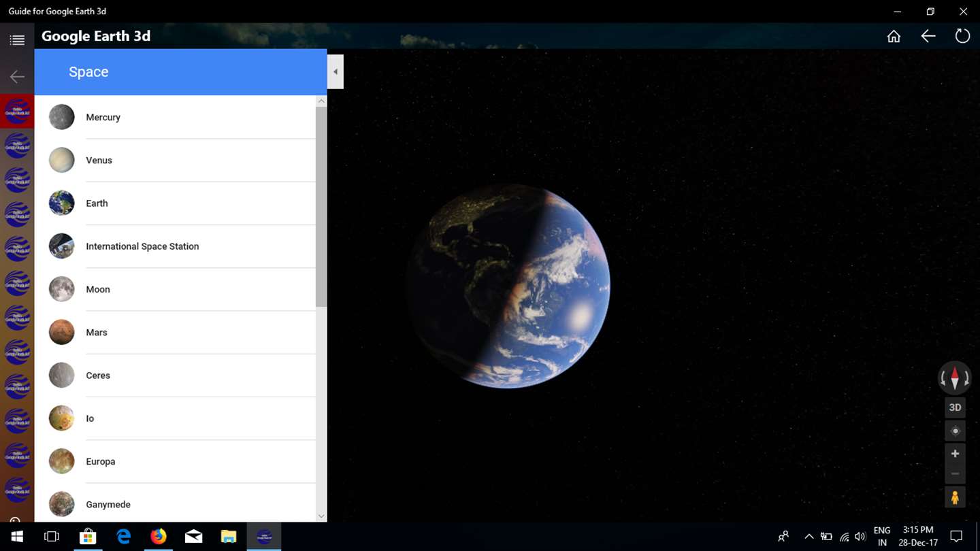Screen dimensions: 980x551
Task: Click the Earth globe in the viewer
Action: tap(508, 286)
